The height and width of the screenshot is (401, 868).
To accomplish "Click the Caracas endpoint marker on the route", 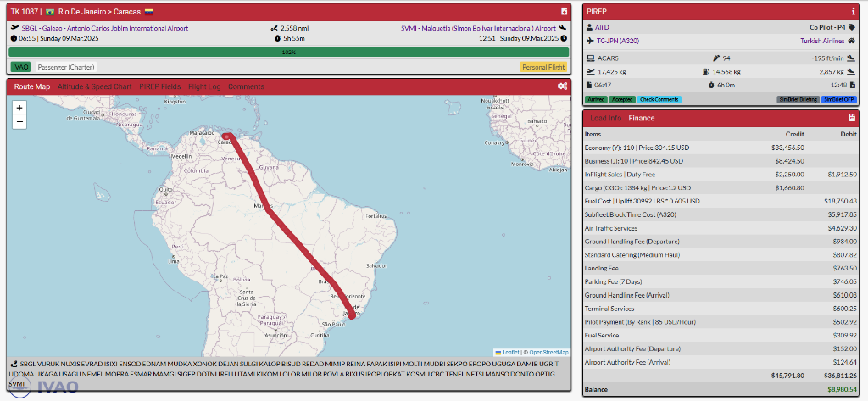I will 225,136.
